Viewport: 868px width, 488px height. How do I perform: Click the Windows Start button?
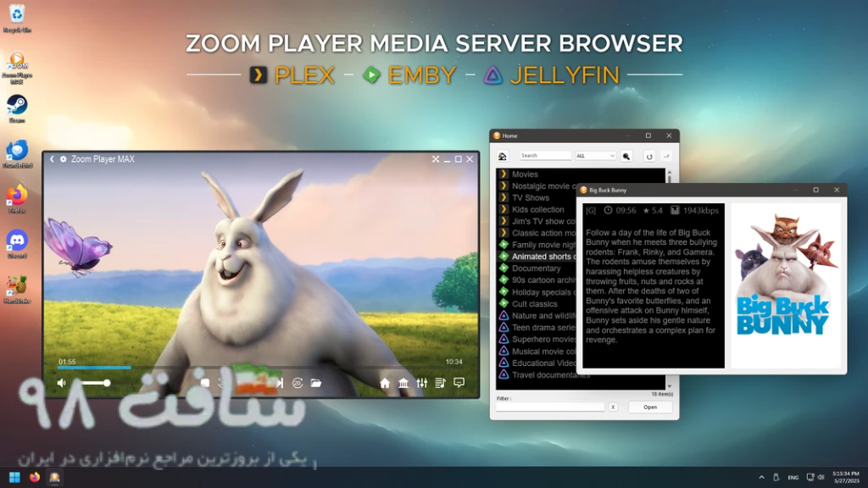coord(14,477)
